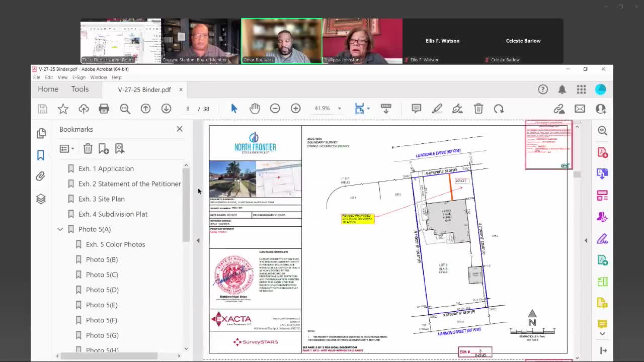This screenshot has height=362, width=644.
Task: Open the Add comment tool
Action: click(416, 109)
